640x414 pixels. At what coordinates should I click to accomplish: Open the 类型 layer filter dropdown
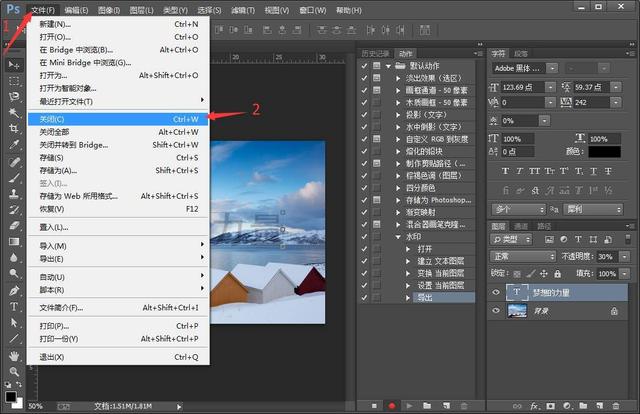512,239
